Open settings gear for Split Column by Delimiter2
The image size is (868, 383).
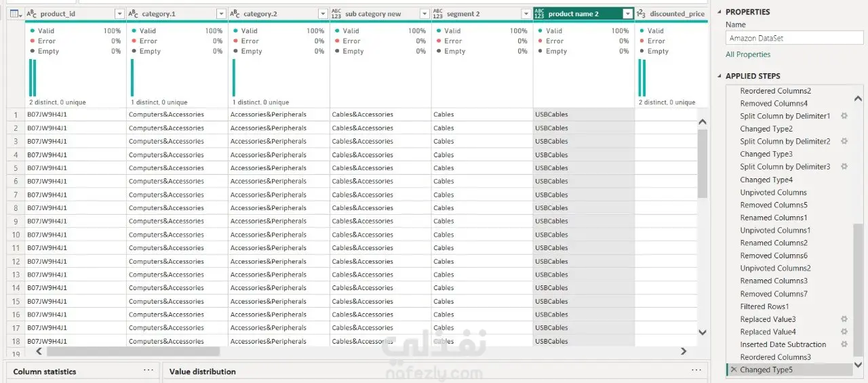point(844,141)
